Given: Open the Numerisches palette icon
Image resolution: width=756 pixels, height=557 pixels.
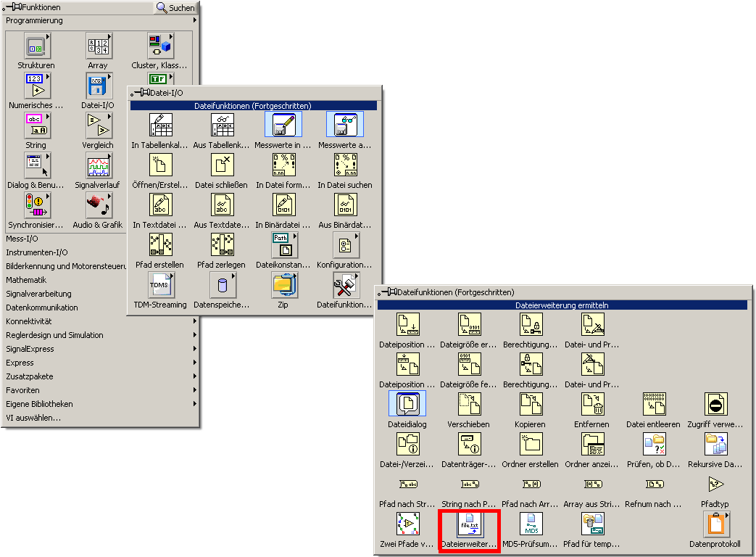Looking at the screenshot, I should point(37,86).
